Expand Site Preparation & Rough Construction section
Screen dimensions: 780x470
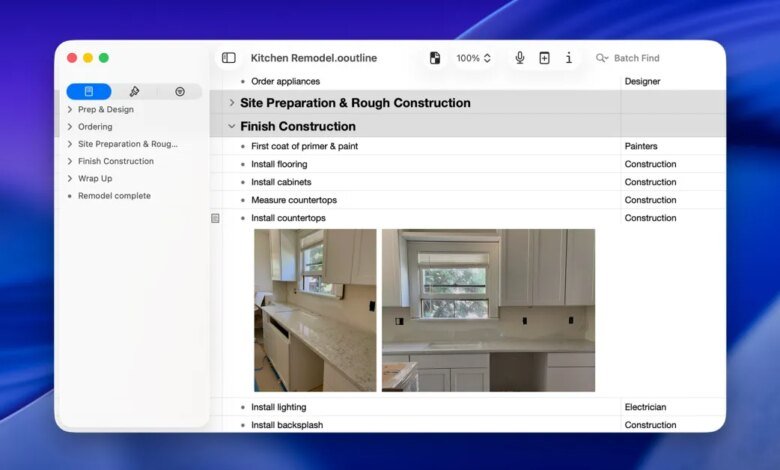click(x=232, y=103)
